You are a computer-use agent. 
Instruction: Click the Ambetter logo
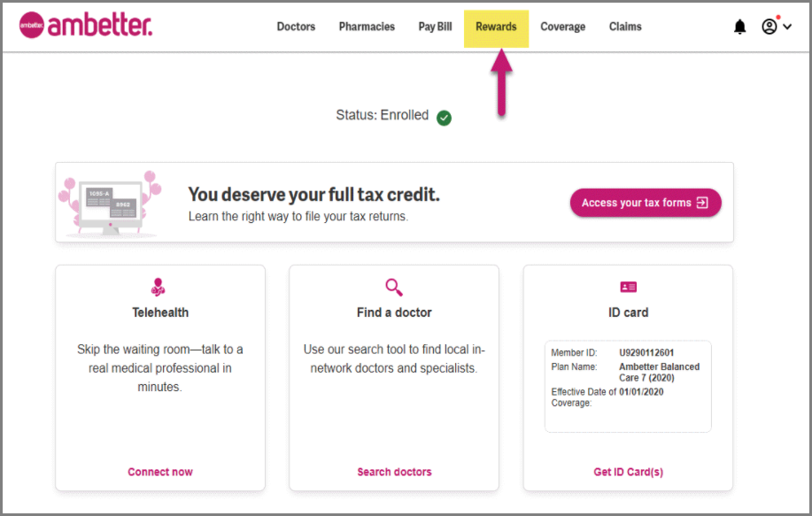tap(84, 25)
